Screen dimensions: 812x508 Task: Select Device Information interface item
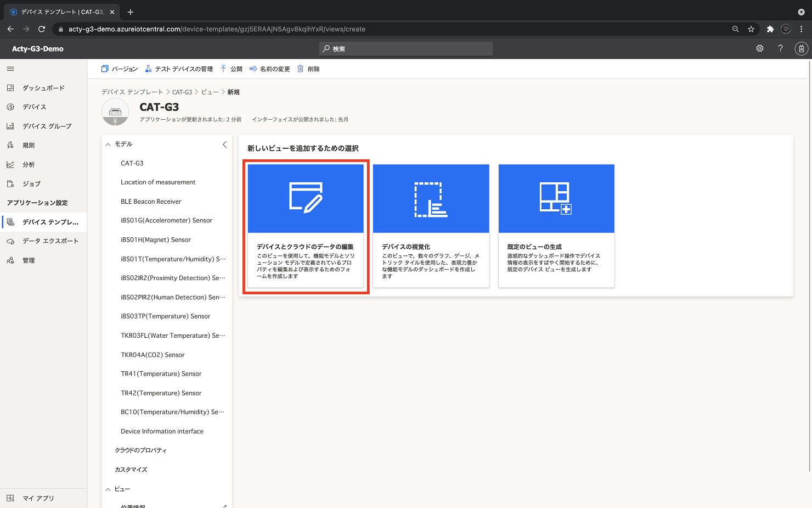(x=162, y=431)
